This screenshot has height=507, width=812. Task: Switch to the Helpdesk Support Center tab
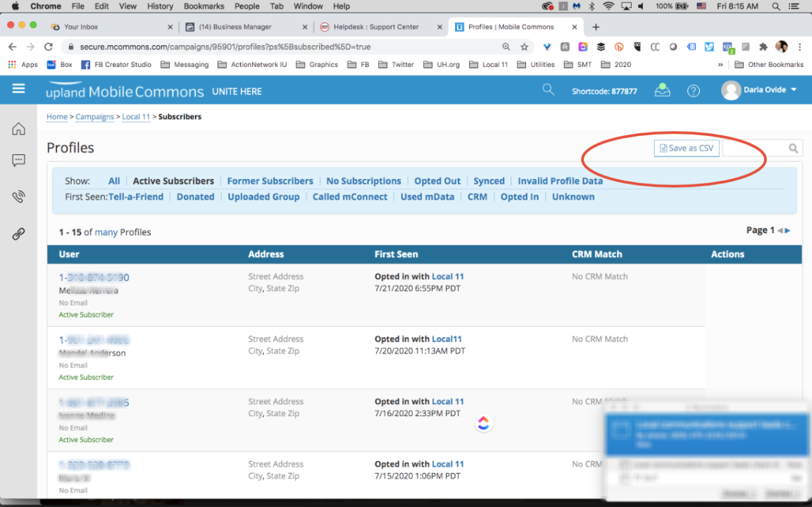pos(382,27)
